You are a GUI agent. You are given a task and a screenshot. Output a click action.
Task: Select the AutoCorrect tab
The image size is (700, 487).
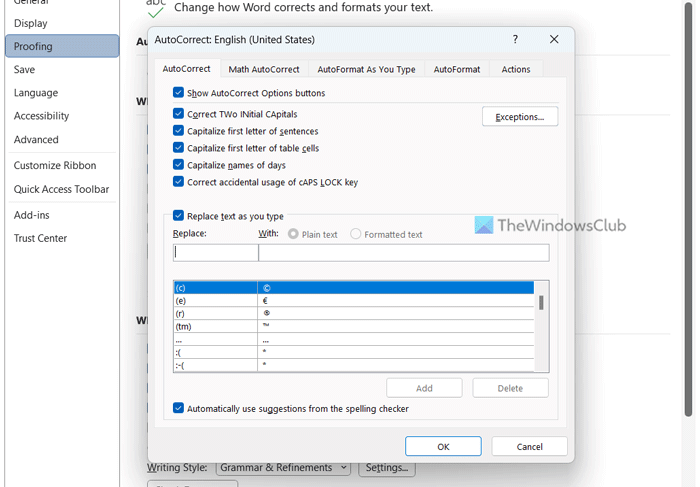[x=187, y=69]
